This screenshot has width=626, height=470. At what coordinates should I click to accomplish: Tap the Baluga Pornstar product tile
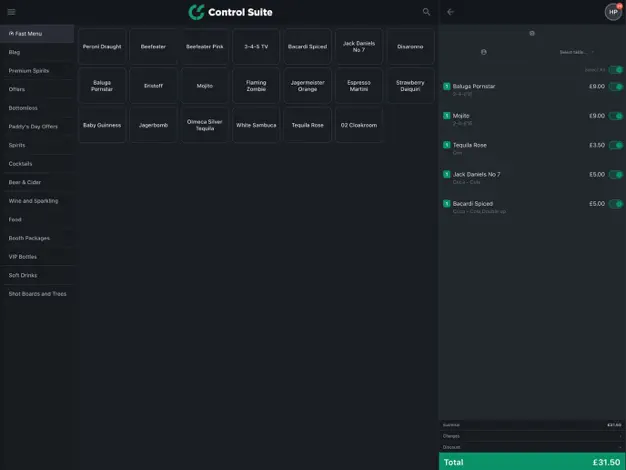coord(102,86)
